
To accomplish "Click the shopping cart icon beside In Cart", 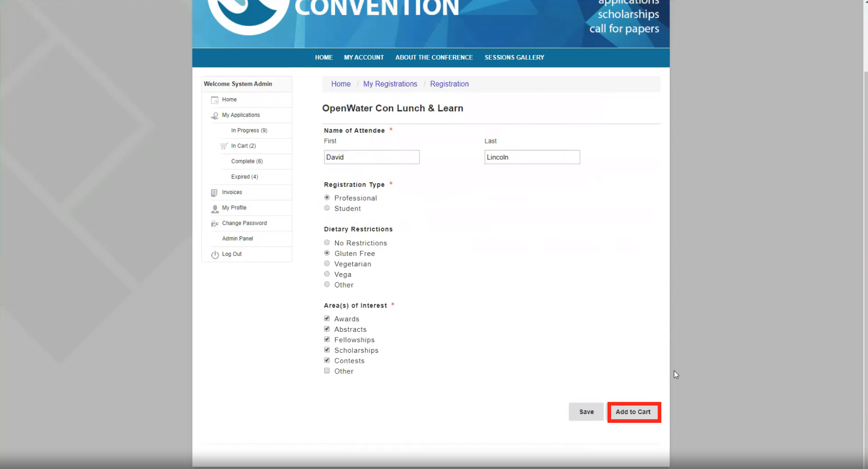I will [x=224, y=146].
